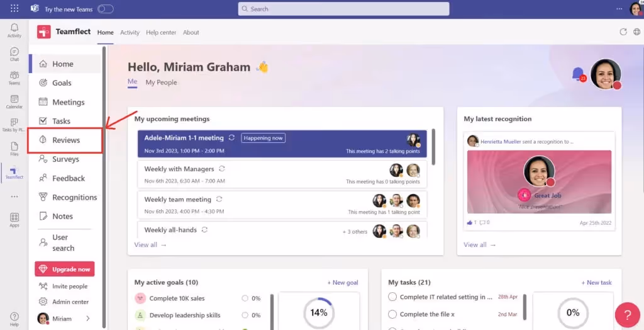
Task: Click the 14% goals progress ring
Action: pyautogui.click(x=319, y=313)
